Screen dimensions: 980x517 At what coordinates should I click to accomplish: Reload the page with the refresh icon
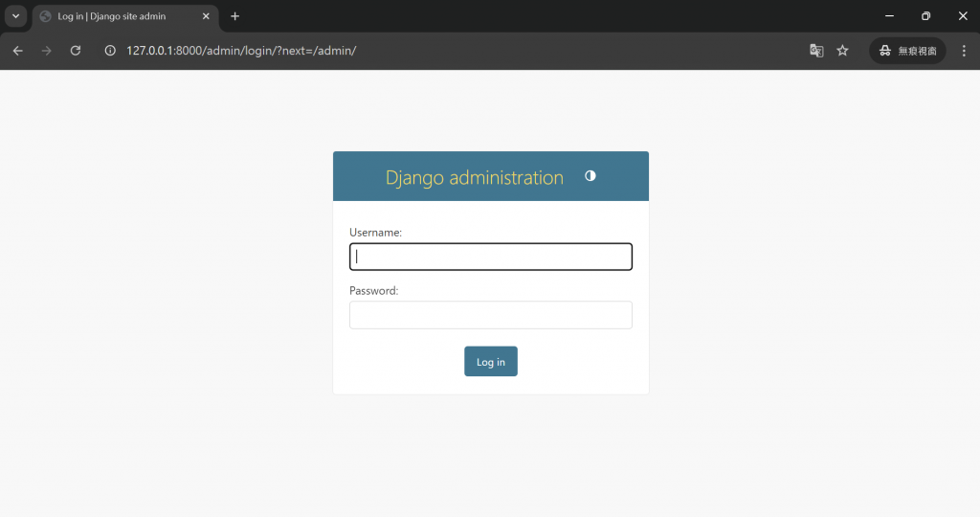(x=75, y=51)
